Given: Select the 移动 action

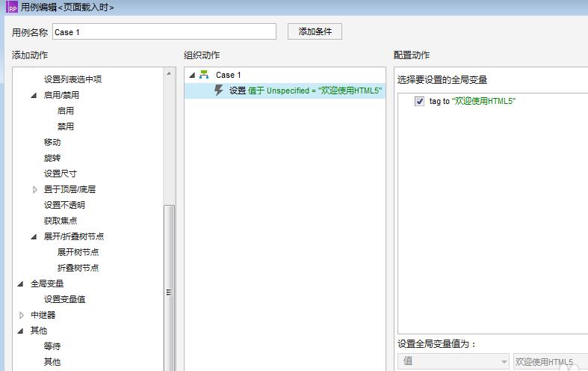Looking at the screenshot, I should (x=52, y=142).
